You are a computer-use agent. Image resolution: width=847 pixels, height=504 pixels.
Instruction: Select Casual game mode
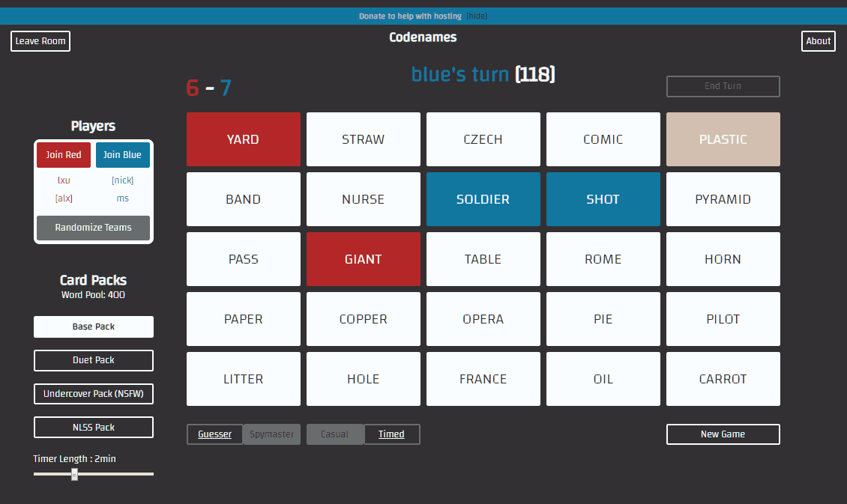click(x=334, y=434)
